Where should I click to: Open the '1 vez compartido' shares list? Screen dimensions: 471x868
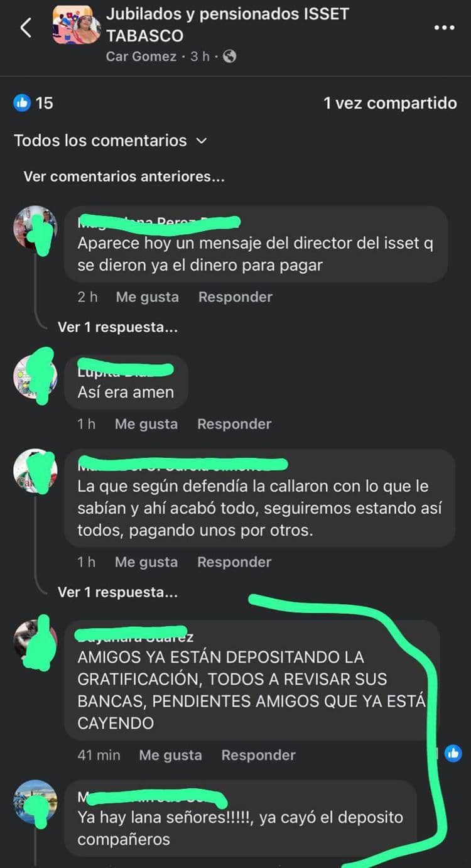[390, 102]
